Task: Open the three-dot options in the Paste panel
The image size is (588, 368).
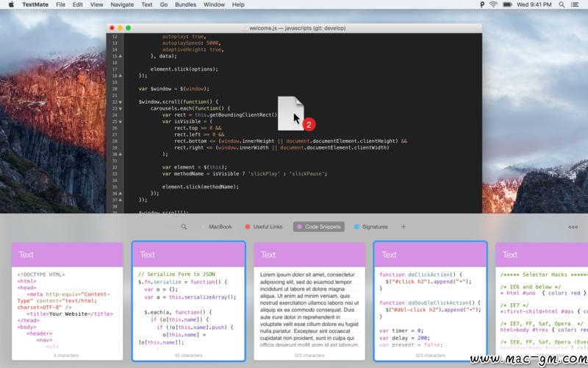Action: click(573, 227)
